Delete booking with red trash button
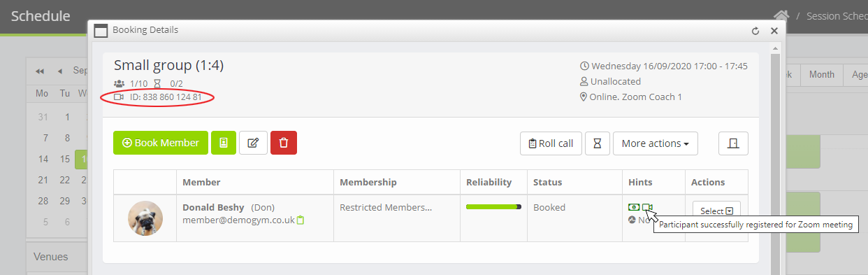 (x=284, y=143)
